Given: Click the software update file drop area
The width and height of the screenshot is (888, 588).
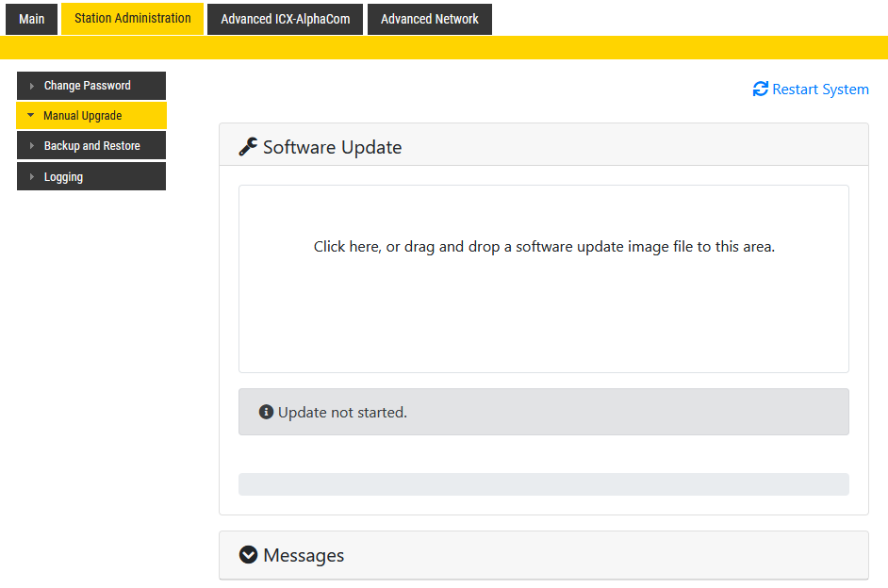Looking at the screenshot, I should pos(543,279).
